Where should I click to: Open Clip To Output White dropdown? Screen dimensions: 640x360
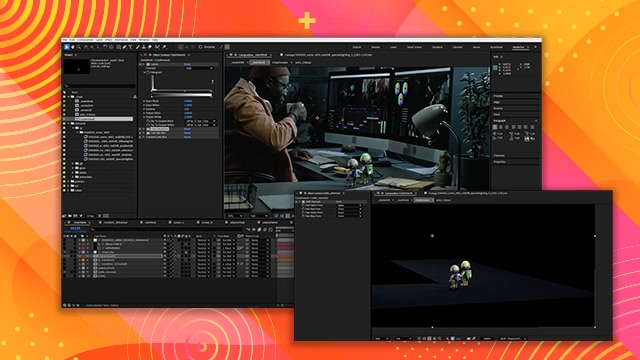click(x=201, y=125)
